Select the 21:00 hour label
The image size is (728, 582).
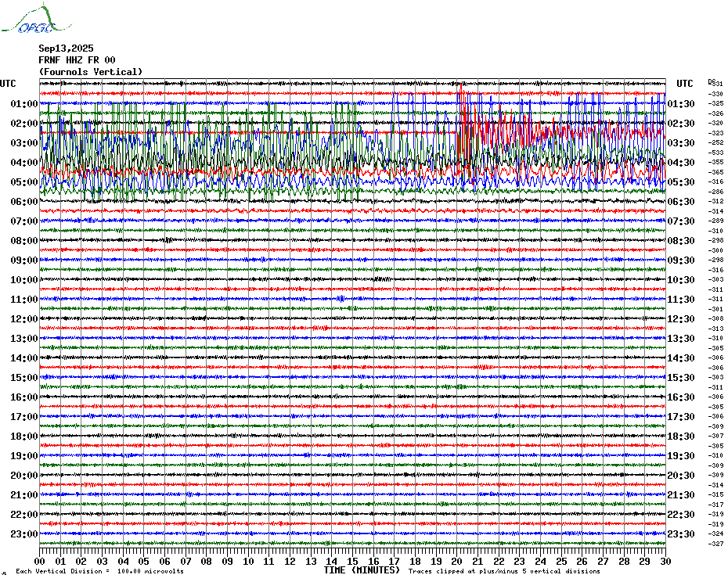point(24,494)
